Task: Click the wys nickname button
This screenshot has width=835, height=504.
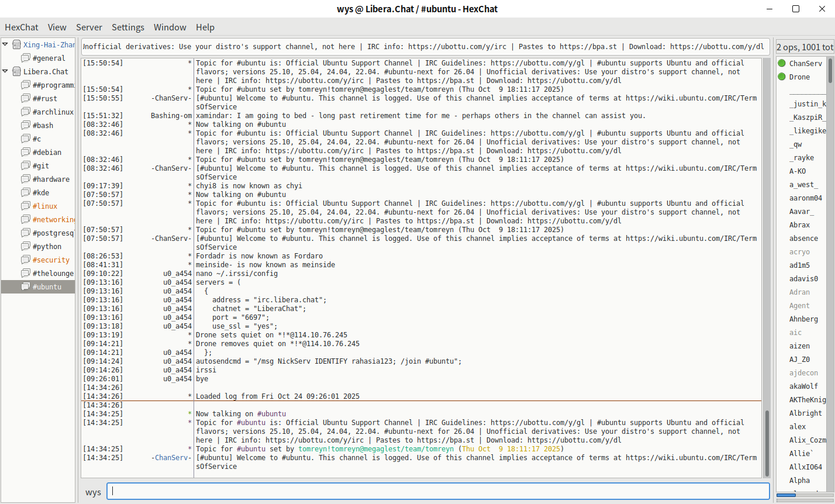Action: (93, 492)
